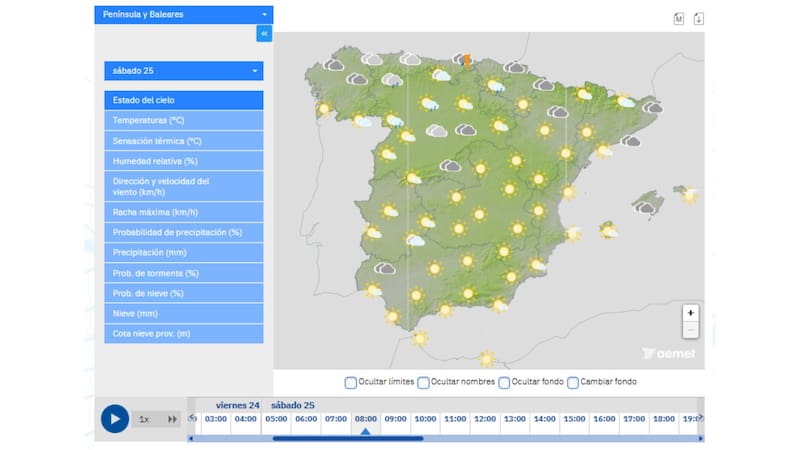Jump to 07:00 on the timeline
800x450 pixels.
336,419
